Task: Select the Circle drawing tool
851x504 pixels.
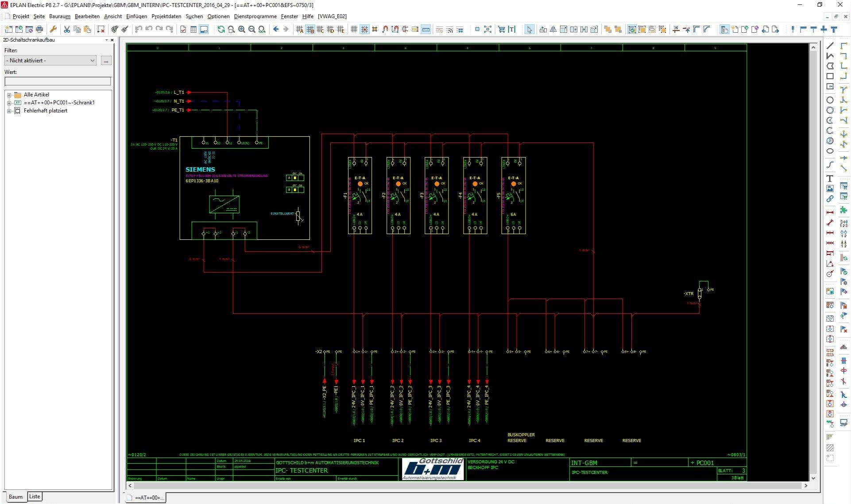Action: (x=830, y=100)
